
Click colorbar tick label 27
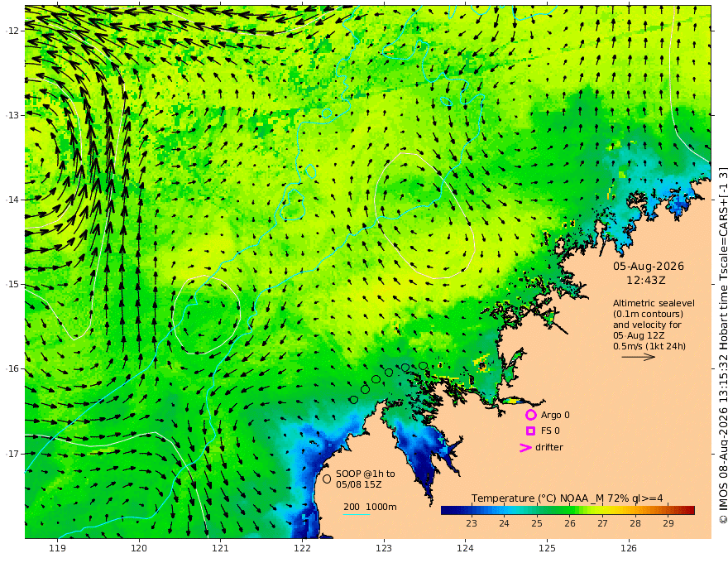coord(602,523)
